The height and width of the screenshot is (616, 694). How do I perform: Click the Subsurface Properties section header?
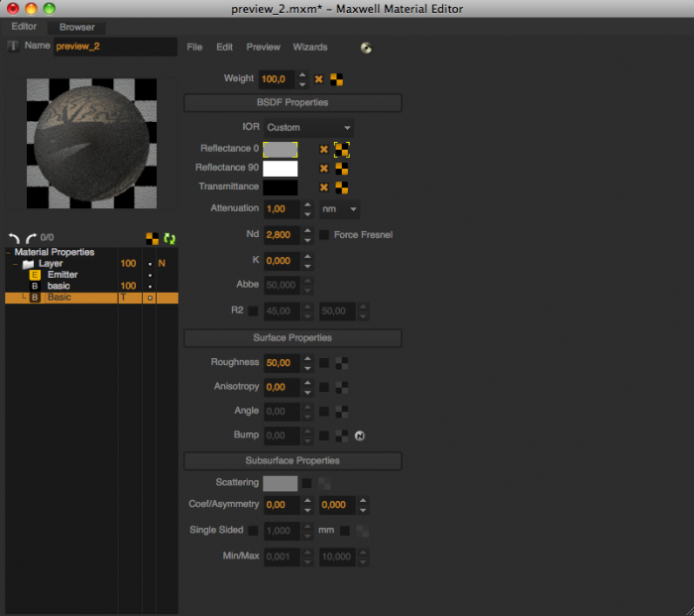(x=292, y=461)
